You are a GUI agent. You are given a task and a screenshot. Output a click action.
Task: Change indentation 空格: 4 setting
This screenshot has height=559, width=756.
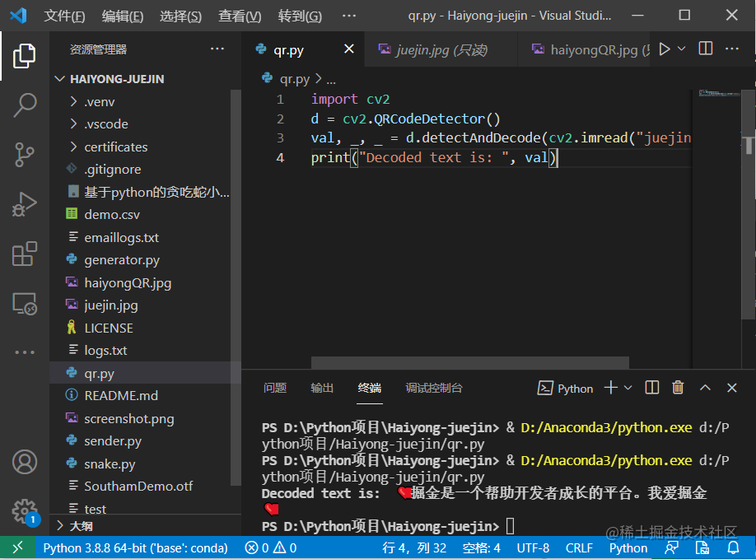[x=481, y=548]
